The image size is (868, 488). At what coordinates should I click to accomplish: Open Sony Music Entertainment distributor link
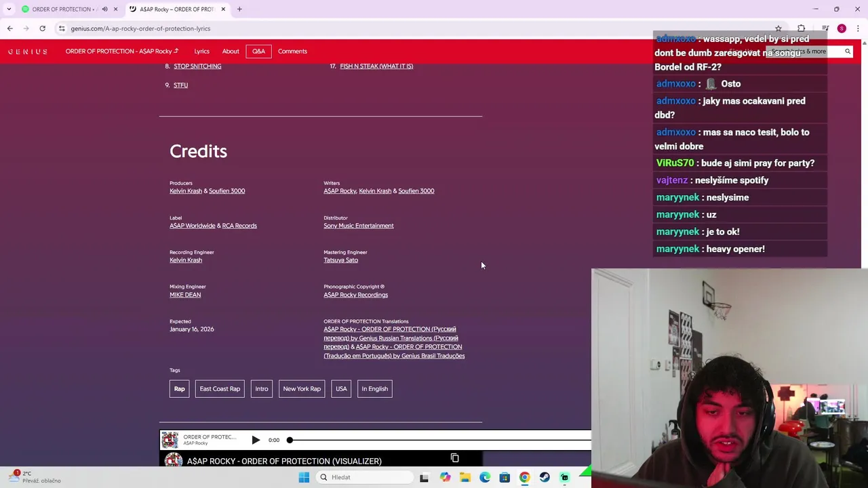pyautogui.click(x=358, y=226)
